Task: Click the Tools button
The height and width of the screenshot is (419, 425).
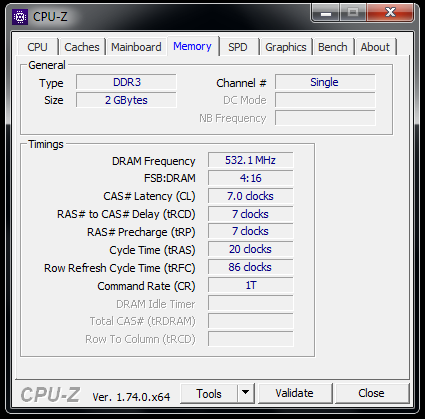Action: coord(209,394)
